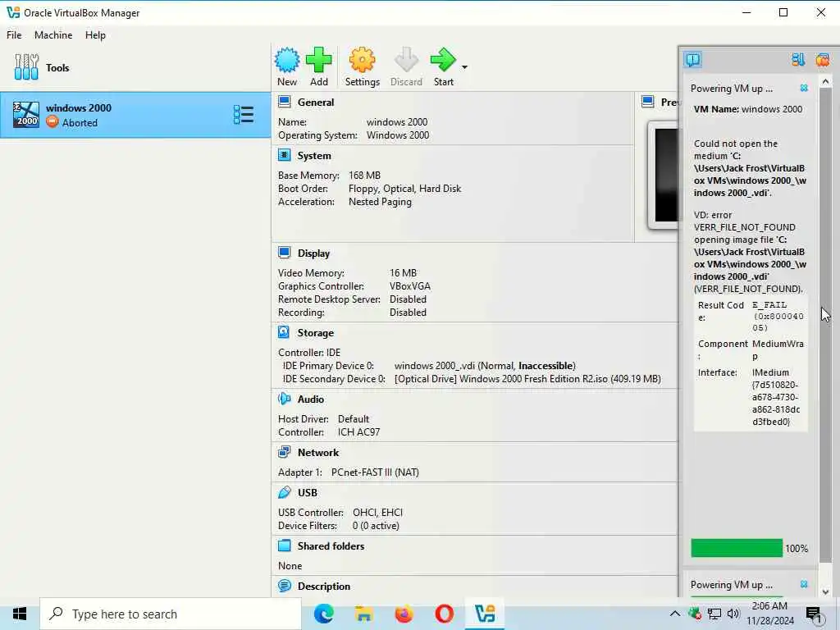Click the System section chip icon

285,155
